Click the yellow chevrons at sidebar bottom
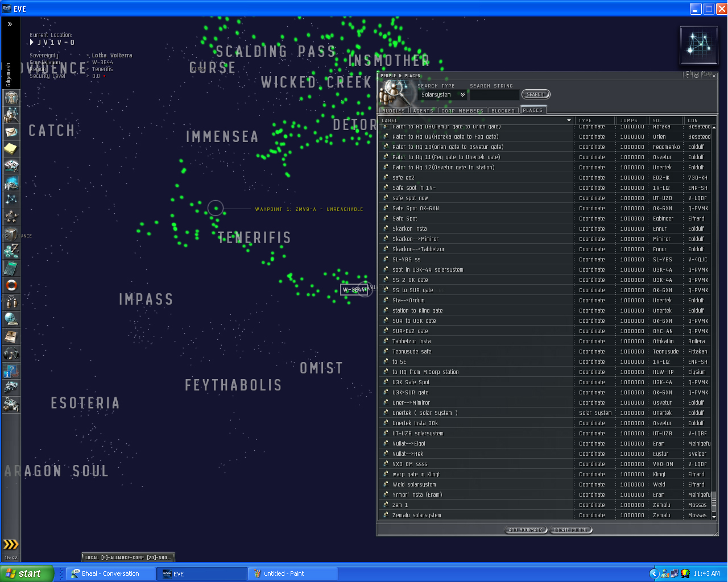Viewport: 728px width, 582px height. [11, 544]
